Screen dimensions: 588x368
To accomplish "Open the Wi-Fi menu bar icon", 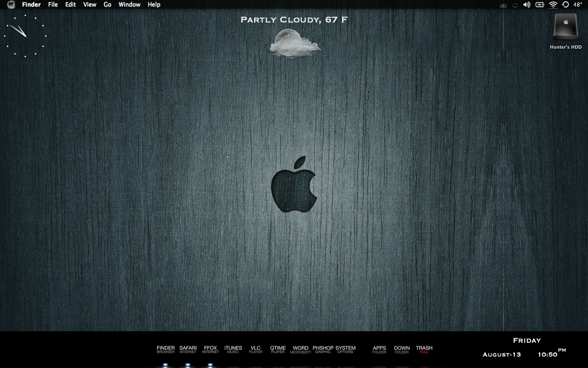I will point(553,4).
